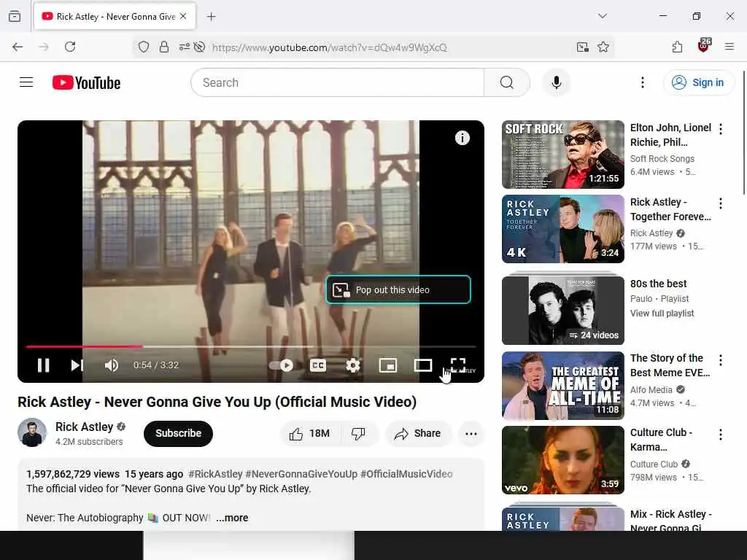Mute the video volume speaker icon
This screenshot has height=560, width=747.
click(112, 365)
